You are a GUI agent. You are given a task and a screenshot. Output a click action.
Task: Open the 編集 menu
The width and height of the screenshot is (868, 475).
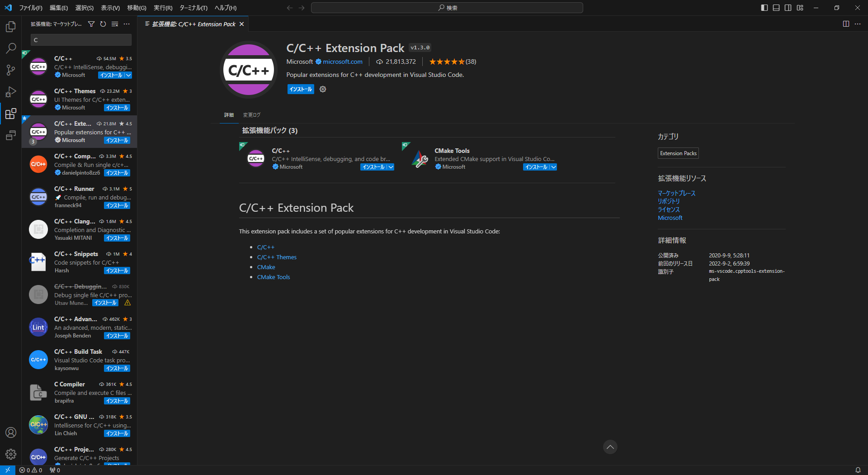click(x=59, y=8)
